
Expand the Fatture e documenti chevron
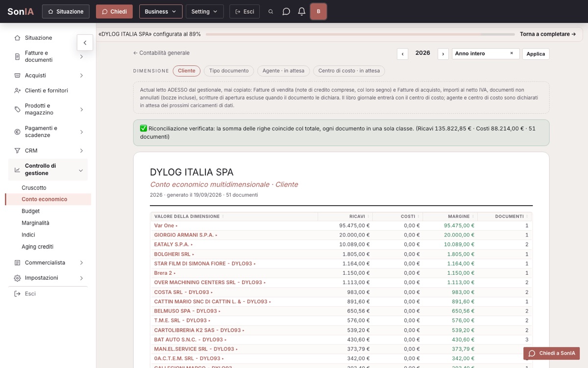coord(81,56)
